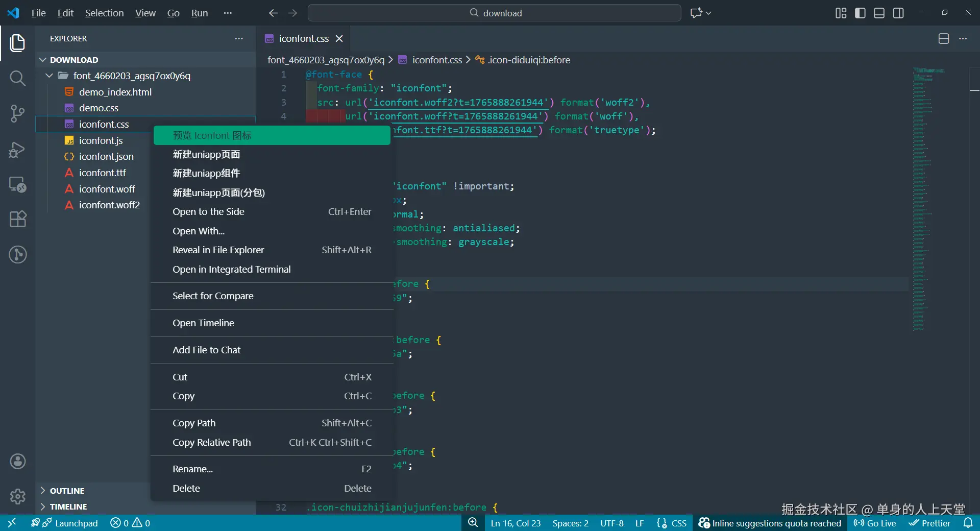Choose Reveal in File Explorer from context menu

click(218, 250)
